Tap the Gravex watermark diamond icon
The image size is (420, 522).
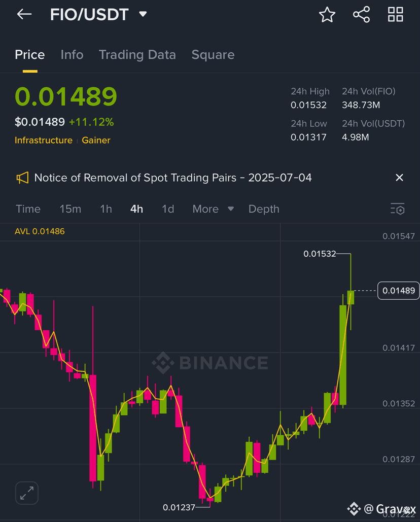[x=354, y=508]
